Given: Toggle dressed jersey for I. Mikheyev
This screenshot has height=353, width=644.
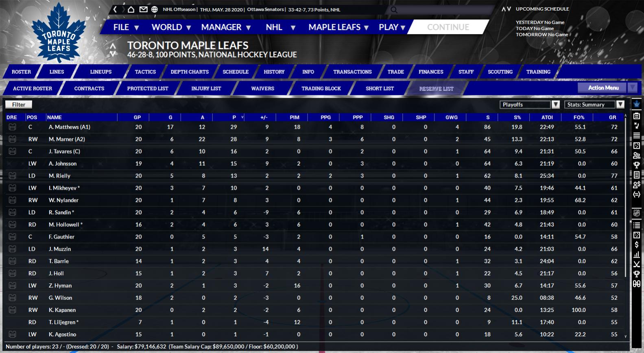Looking at the screenshot, I should tap(12, 188).
